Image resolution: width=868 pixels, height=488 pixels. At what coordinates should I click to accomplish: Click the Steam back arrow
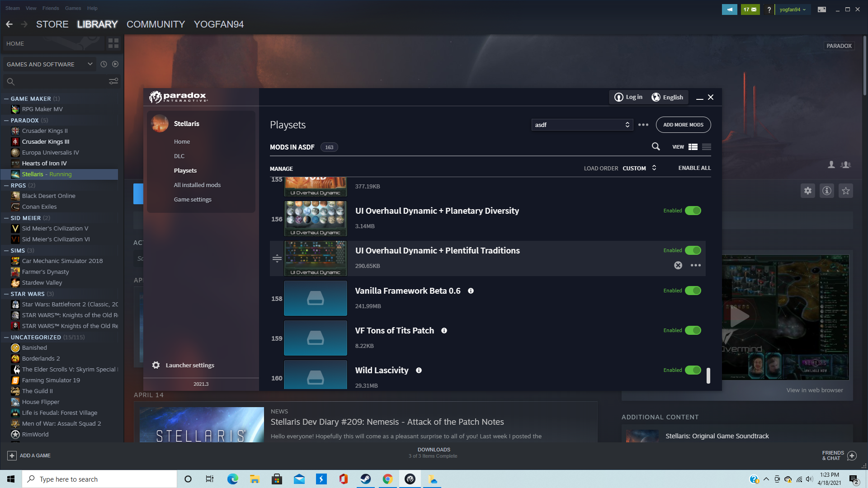coord(9,24)
